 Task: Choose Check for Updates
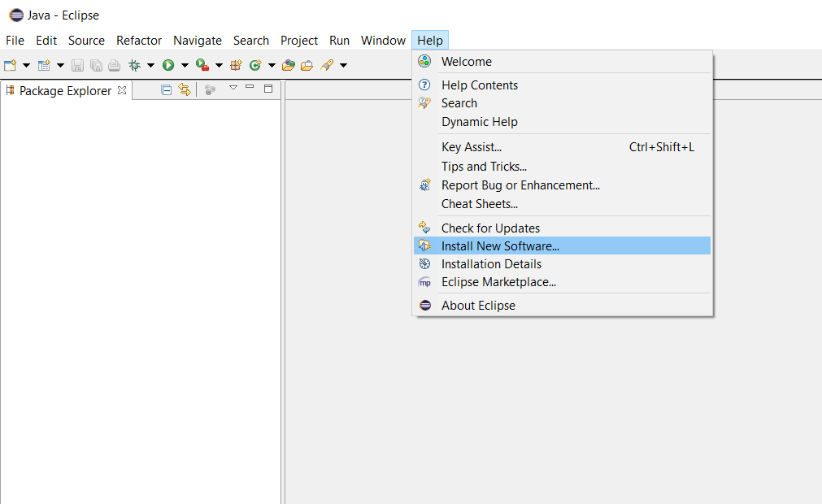[562, 228]
